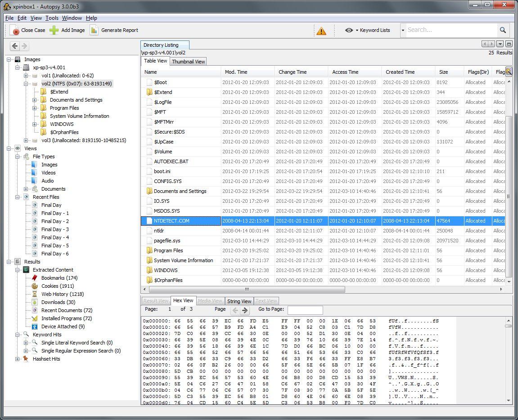This screenshot has width=518, height=420.
Task: Click the Device Attached USB icon
Action: click(35, 326)
